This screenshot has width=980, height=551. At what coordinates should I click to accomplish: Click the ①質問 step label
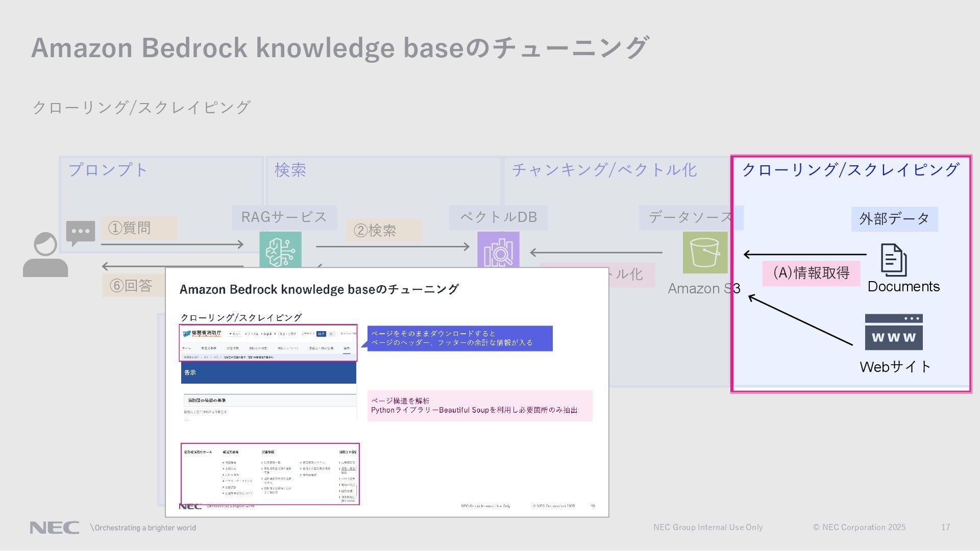click(139, 228)
